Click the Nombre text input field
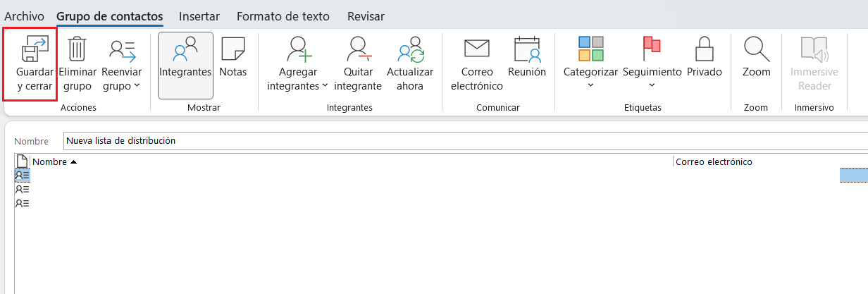The image size is (868, 294). [x=465, y=140]
